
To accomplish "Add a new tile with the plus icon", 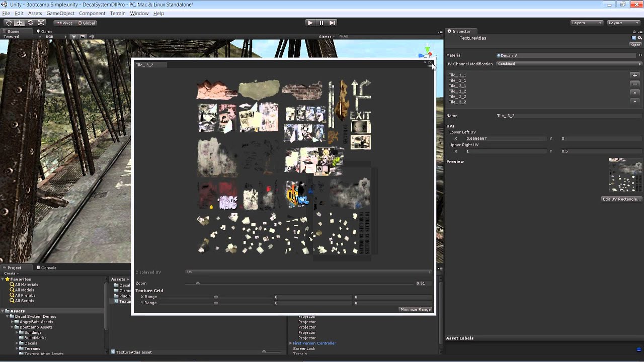I will (x=634, y=75).
